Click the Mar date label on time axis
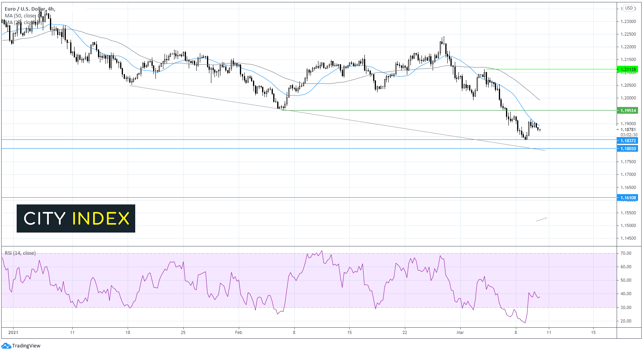The image size is (644, 353). [460, 332]
